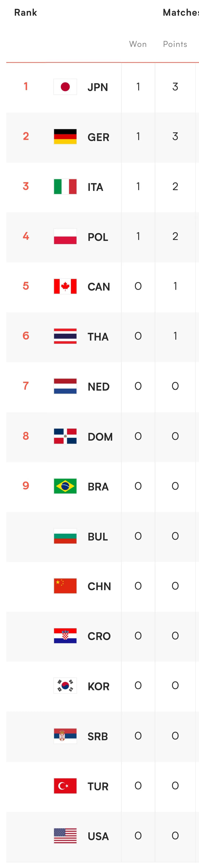Click the Dominican Republic flag icon
Image resolution: width=199 pixels, height=868 pixels.
[x=65, y=436]
